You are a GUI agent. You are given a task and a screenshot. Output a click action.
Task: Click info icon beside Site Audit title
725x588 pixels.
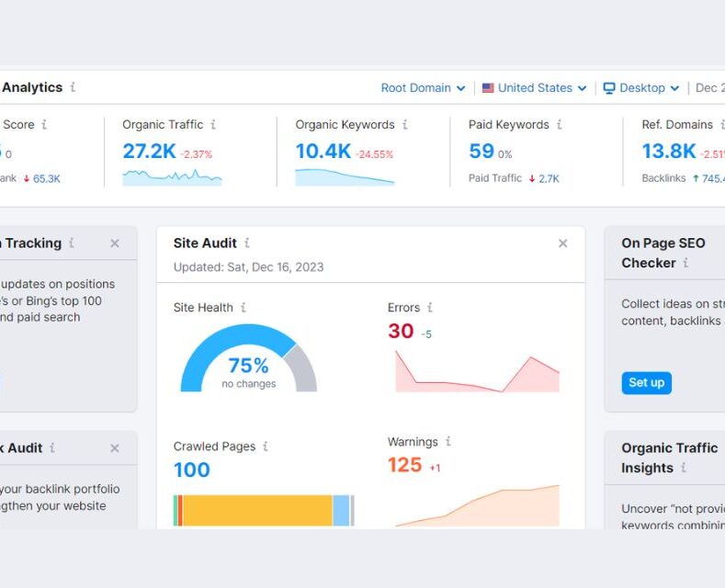(x=246, y=243)
